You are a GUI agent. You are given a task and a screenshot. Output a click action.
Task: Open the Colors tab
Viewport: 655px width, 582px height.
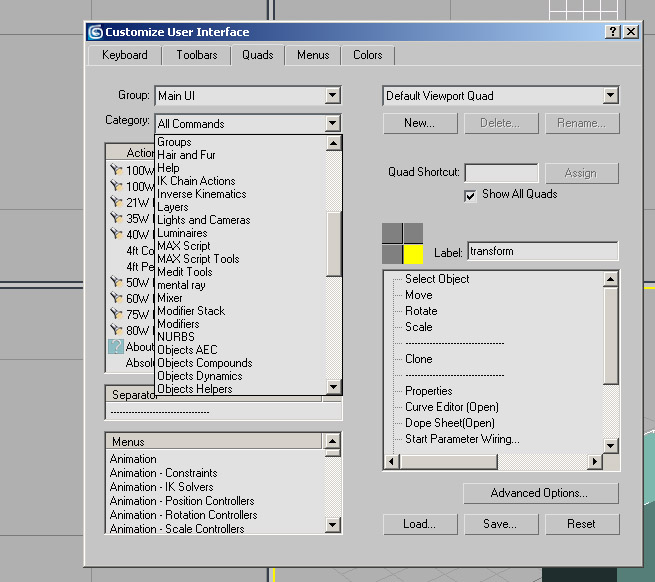point(368,55)
